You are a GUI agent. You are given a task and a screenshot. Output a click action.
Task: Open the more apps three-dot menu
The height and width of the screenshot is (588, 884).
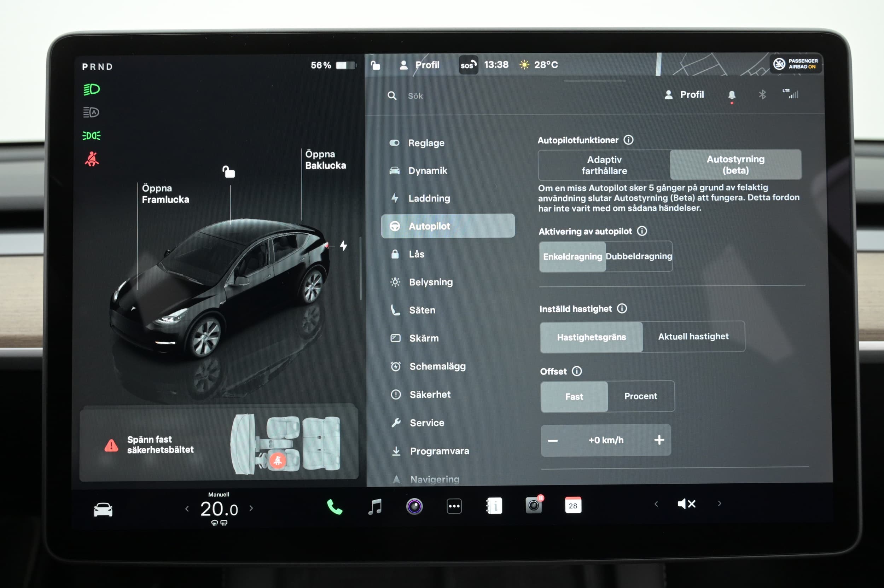(454, 506)
